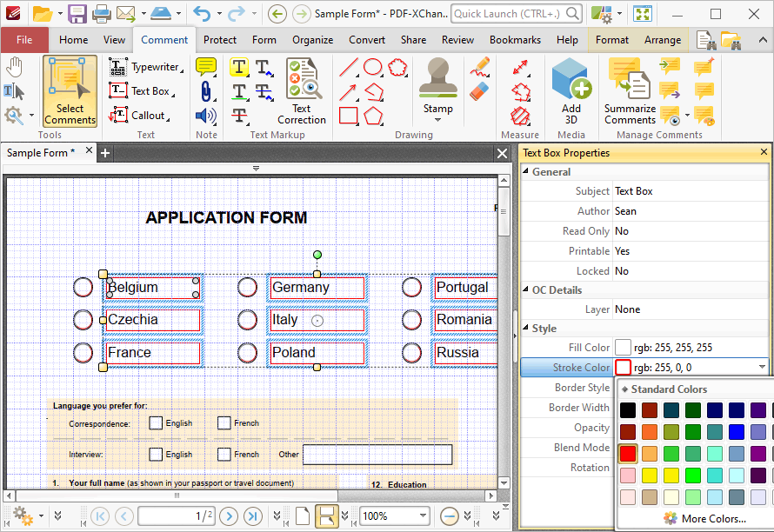Select the Stamp tool
The image size is (774, 532).
(437, 89)
